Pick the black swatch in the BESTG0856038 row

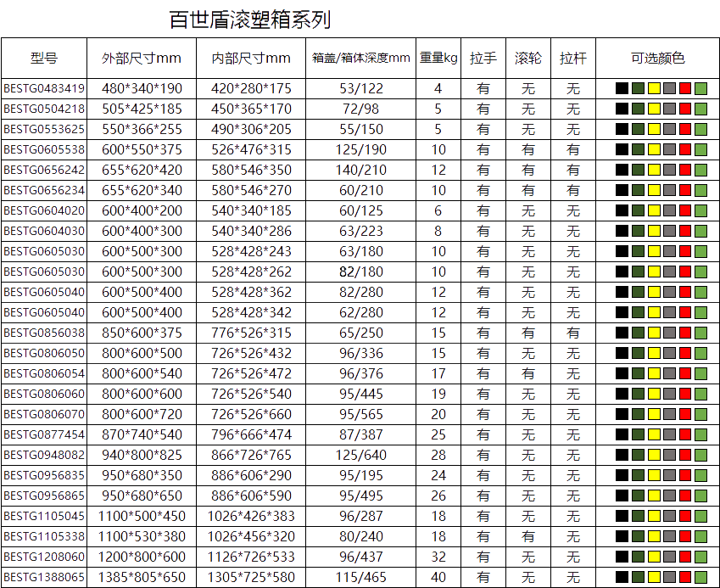coord(622,333)
